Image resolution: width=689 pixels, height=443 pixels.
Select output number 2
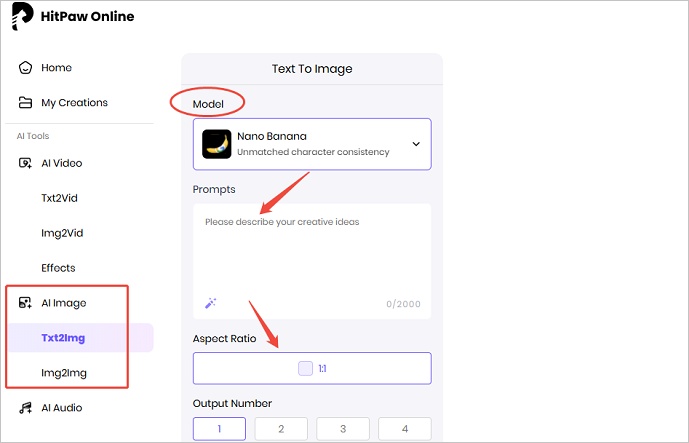click(281, 429)
